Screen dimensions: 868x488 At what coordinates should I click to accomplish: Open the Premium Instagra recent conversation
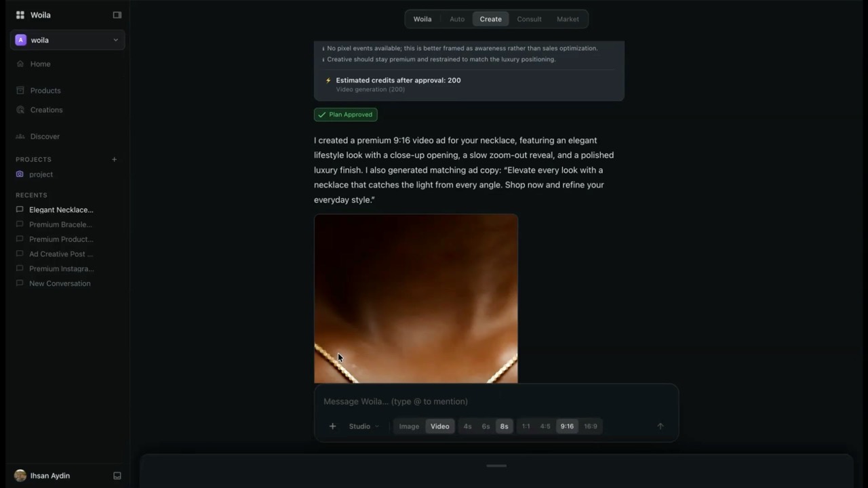tap(62, 269)
